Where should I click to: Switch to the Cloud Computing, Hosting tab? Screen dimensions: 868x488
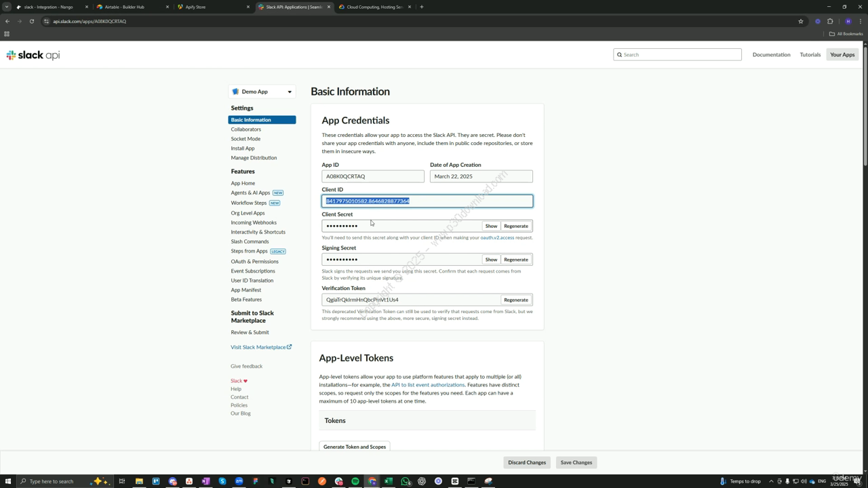pos(374,7)
